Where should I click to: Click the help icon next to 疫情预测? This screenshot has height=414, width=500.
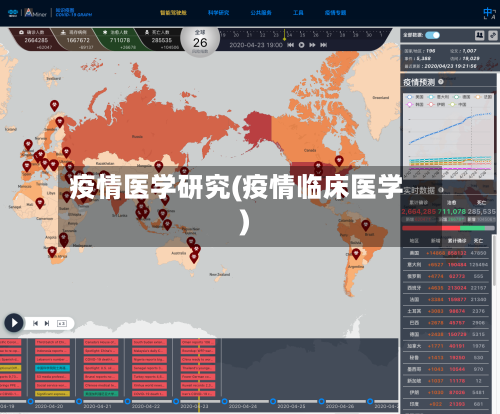[441, 82]
